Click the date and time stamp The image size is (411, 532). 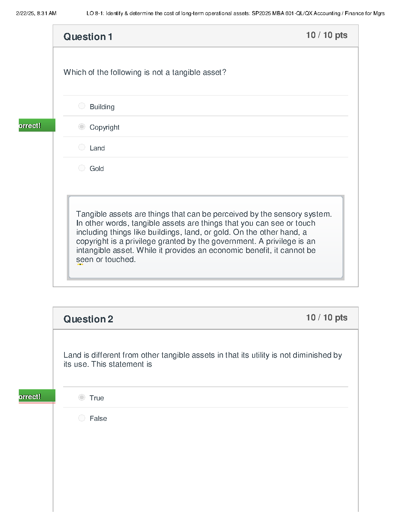pyautogui.click(x=36, y=13)
